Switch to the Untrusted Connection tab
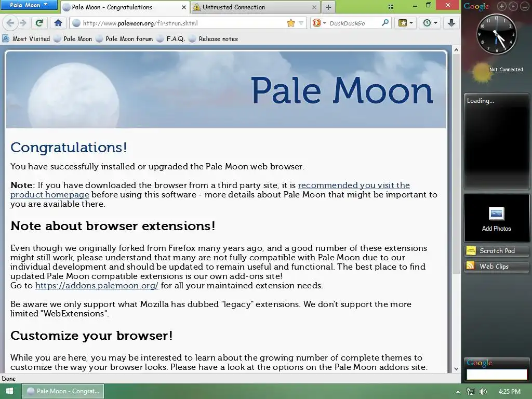The width and height of the screenshot is (532, 399). (255, 7)
